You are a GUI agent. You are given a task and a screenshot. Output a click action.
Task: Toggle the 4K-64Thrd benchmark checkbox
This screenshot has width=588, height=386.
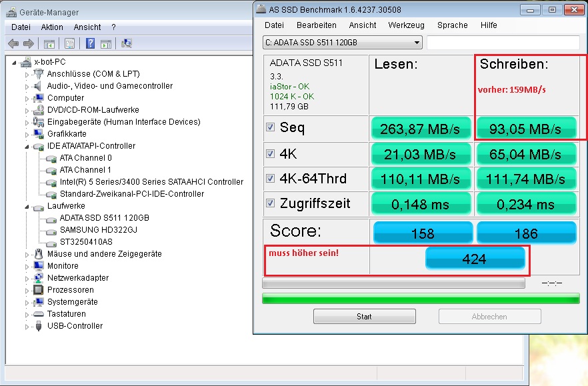tap(270, 178)
